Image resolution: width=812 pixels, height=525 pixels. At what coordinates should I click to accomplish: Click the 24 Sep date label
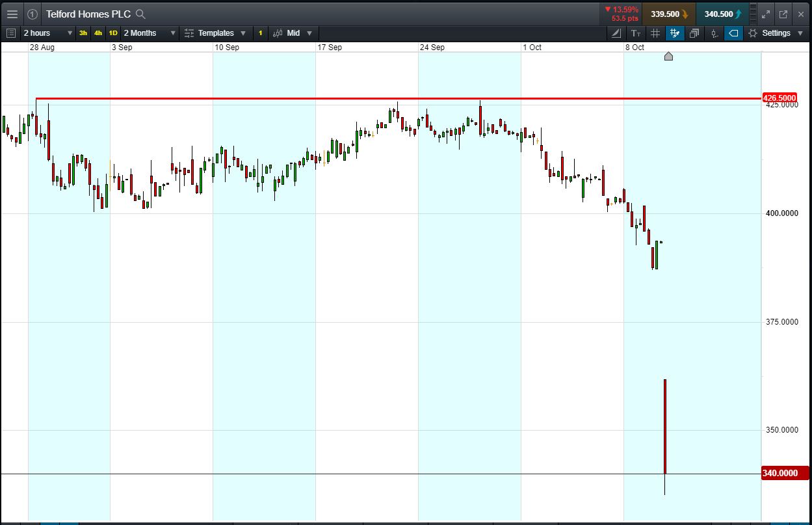coord(432,47)
